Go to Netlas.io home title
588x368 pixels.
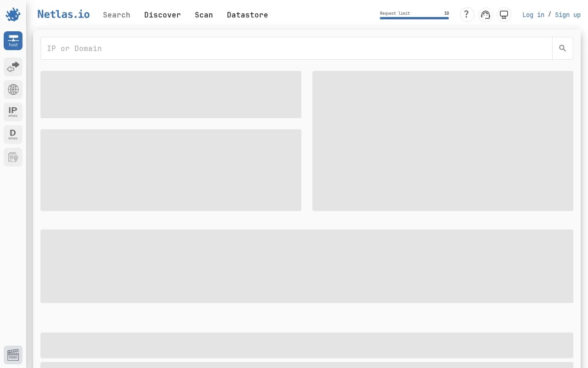click(x=63, y=14)
